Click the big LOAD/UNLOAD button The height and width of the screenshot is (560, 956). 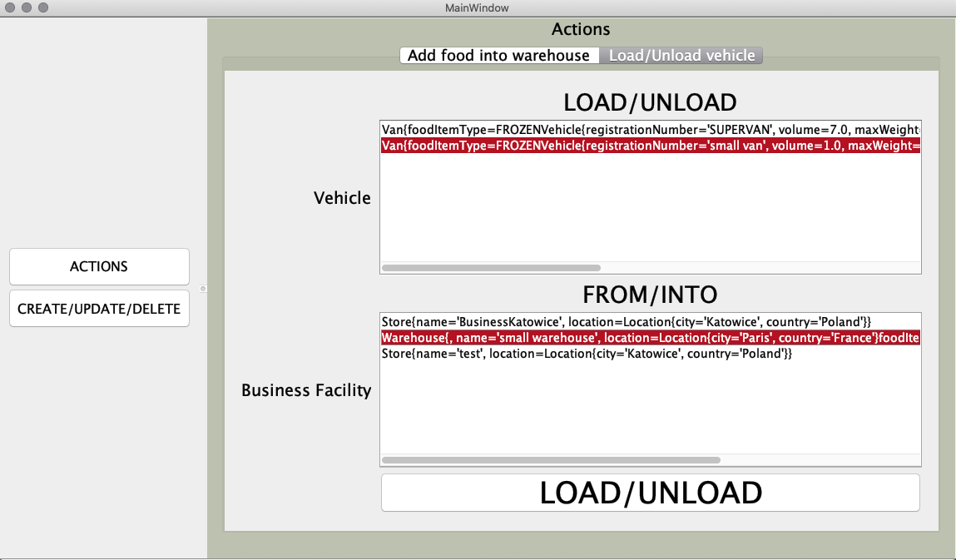click(651, 493)
